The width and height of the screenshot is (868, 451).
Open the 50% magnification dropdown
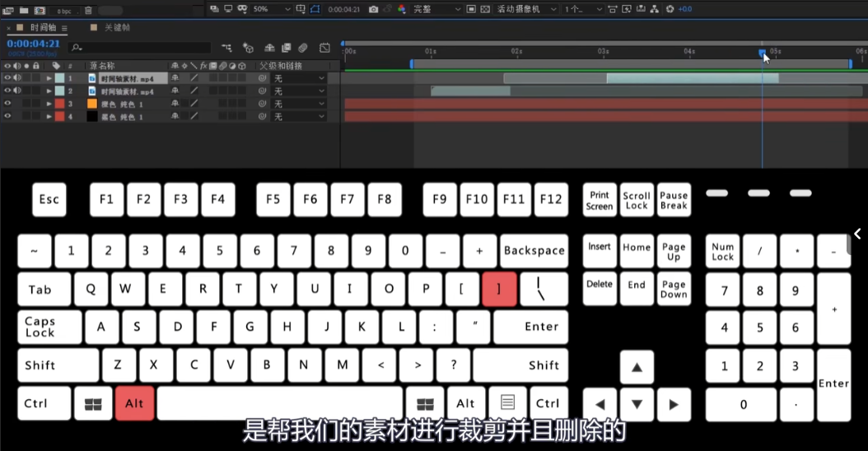point(271,9)
